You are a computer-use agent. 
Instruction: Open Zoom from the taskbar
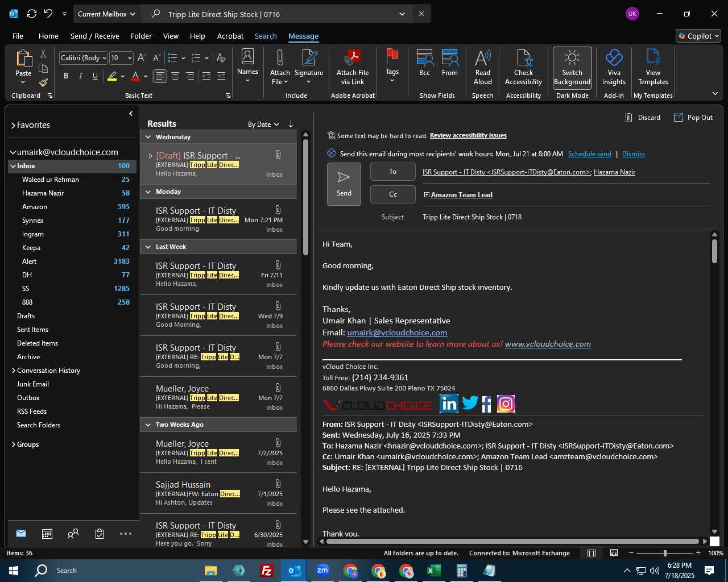pyautogui.click(x=322, y=571)
